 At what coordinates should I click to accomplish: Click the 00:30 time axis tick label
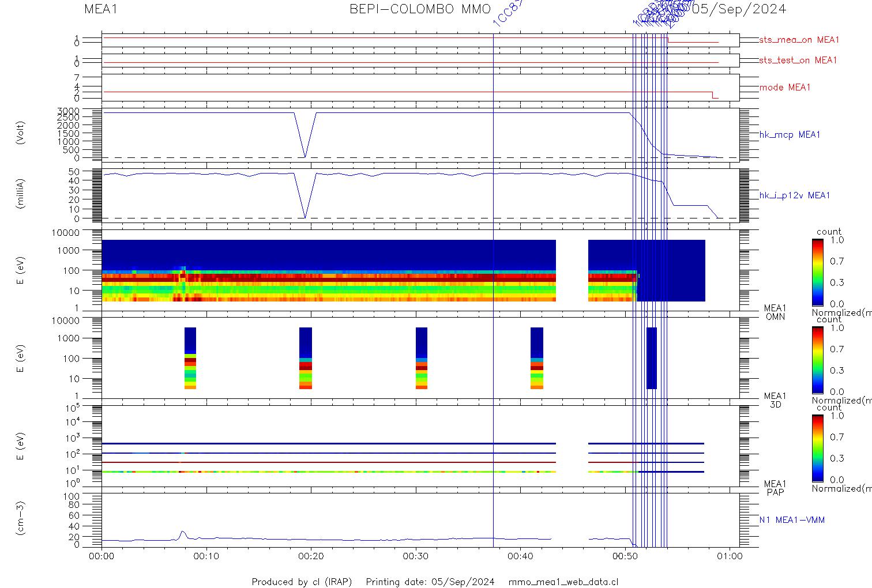point(415,557)
